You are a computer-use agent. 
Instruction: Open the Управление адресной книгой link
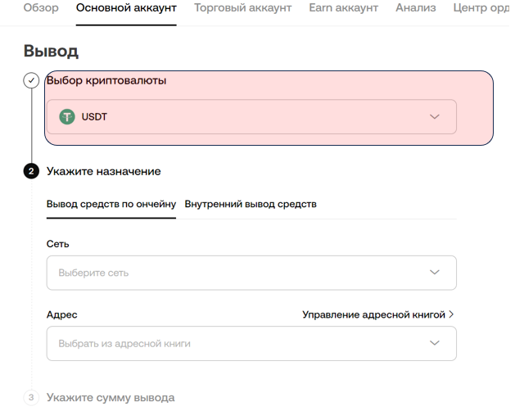point(373,314)
